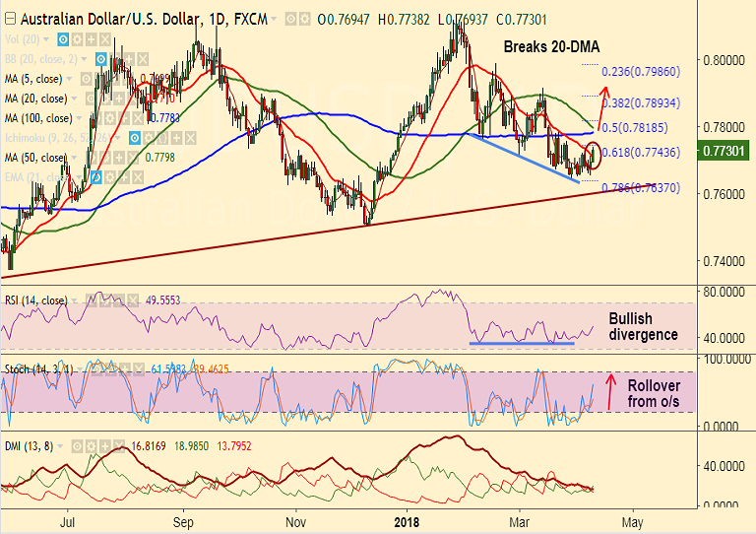756x534 pixels.
Task: Remove Bollinger Bands with X icon
Action: tap(143, 59)
